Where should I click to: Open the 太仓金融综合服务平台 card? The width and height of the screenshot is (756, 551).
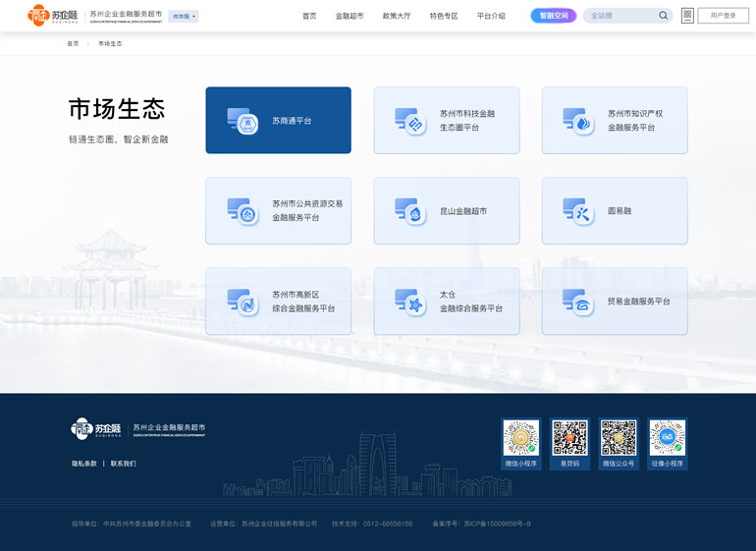coord(447,302)
